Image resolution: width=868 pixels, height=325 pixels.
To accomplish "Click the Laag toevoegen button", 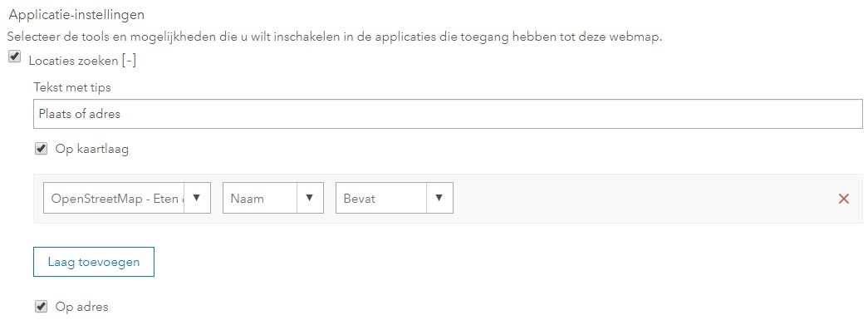I will [x=94, y=262].
